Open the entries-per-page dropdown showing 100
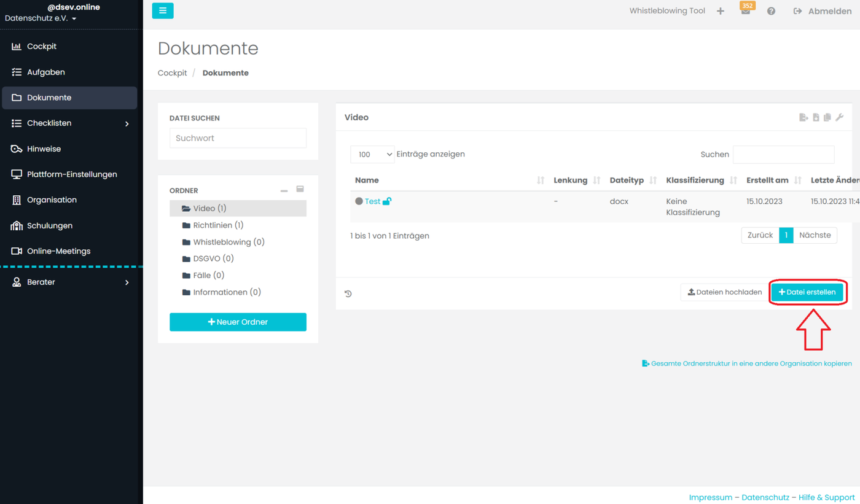Screen dimensions: 860x504 [x=372, y=155]
